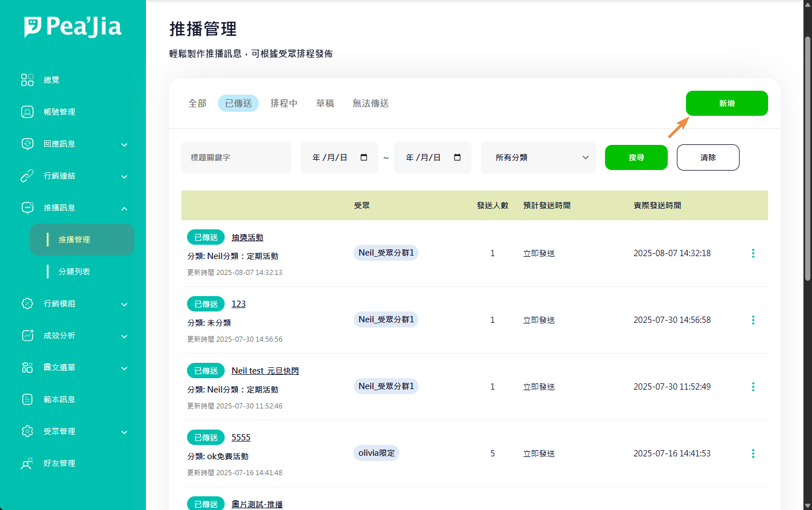This screenshot has height=510, width=812.
Task: Open calendar picker on end date field
Action: [457, 157]
